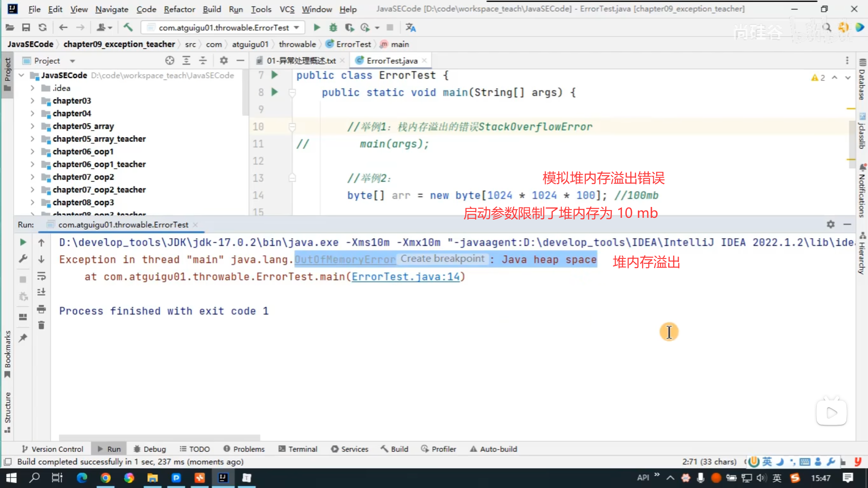Screen dimensions: 868x488
Task: Start debugging with the Debug bug icon
Action: (x=333, y=28)
